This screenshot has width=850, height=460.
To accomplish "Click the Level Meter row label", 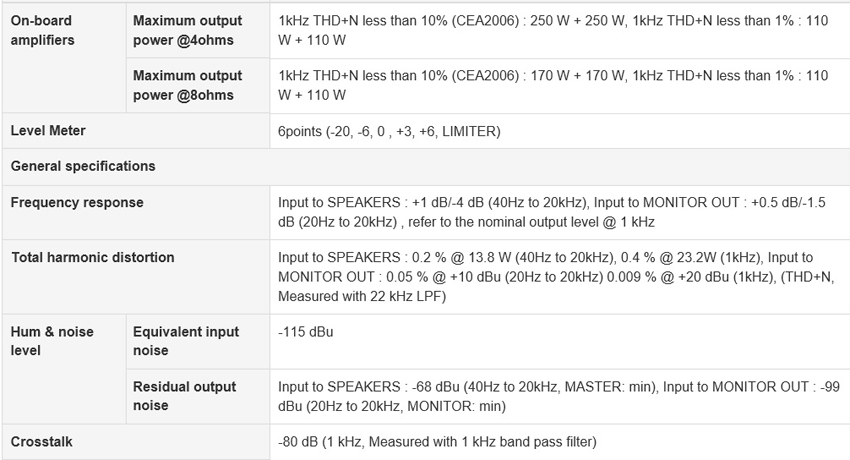I will [48, 131].
